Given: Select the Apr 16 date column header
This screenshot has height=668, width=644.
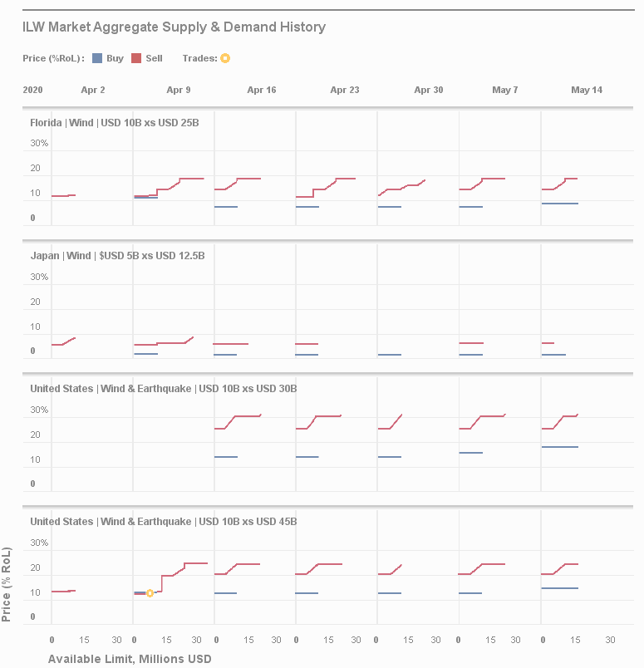Looking at the screenshot, I should coord(262,90).
